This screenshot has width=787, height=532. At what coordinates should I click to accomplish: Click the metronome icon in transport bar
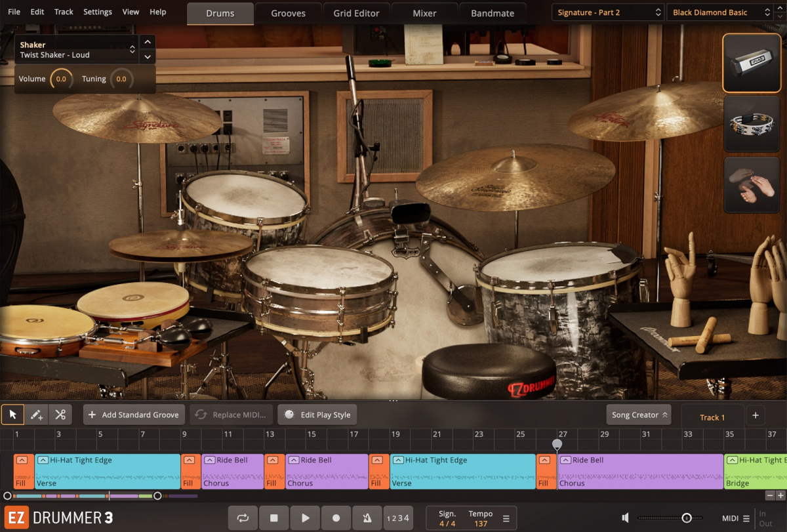click(367, 518)
